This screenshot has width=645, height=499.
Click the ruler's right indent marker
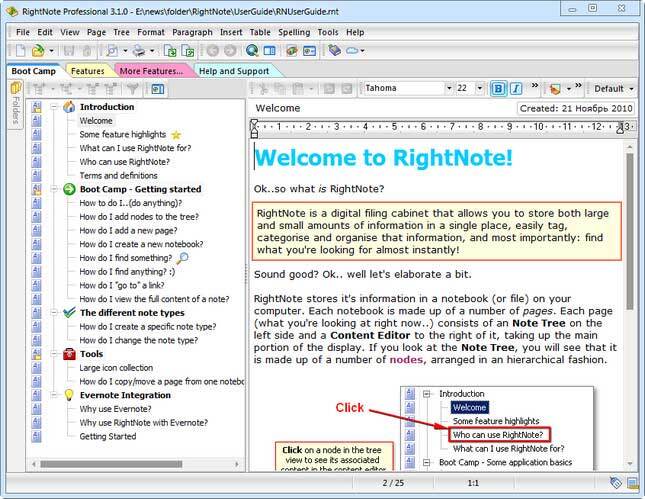point(620,128)
